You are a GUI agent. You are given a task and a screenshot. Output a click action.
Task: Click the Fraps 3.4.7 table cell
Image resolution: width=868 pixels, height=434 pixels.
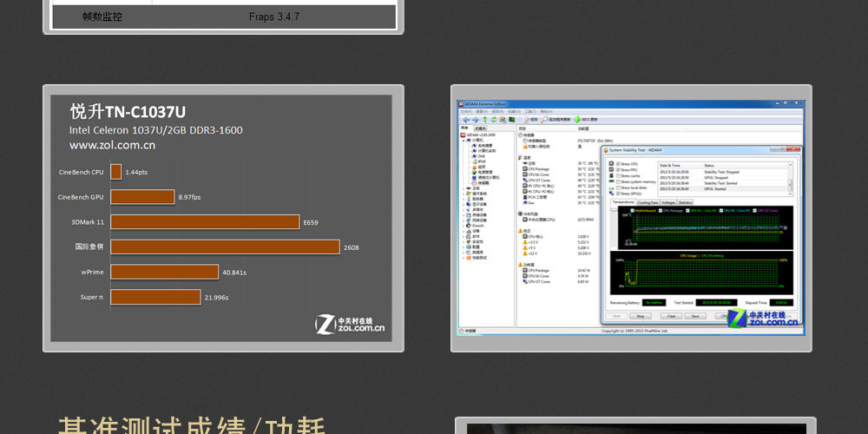pyautogui.click(x=274, y=16)
